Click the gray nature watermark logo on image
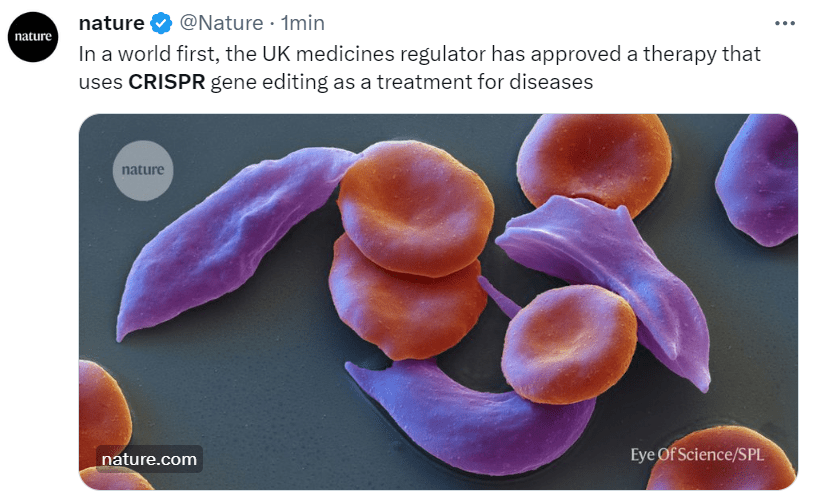Screen dimensions: 817x500 143,169
